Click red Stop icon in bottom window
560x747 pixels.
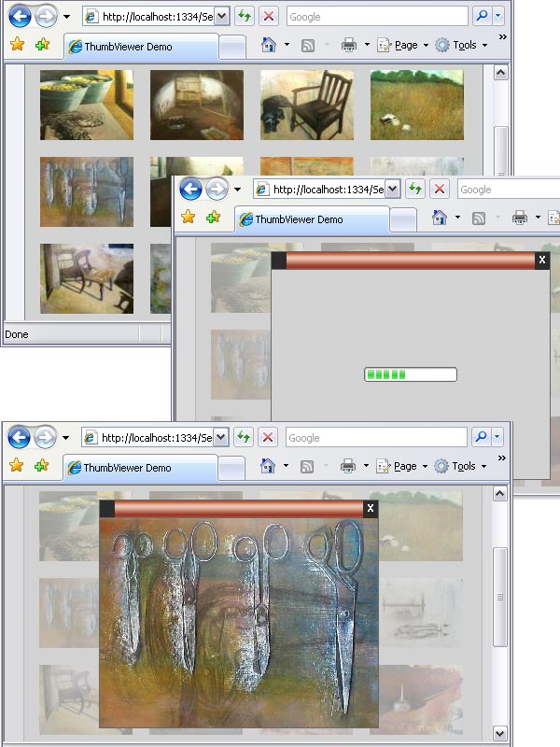pyautogui.click(x=268, y=437)
